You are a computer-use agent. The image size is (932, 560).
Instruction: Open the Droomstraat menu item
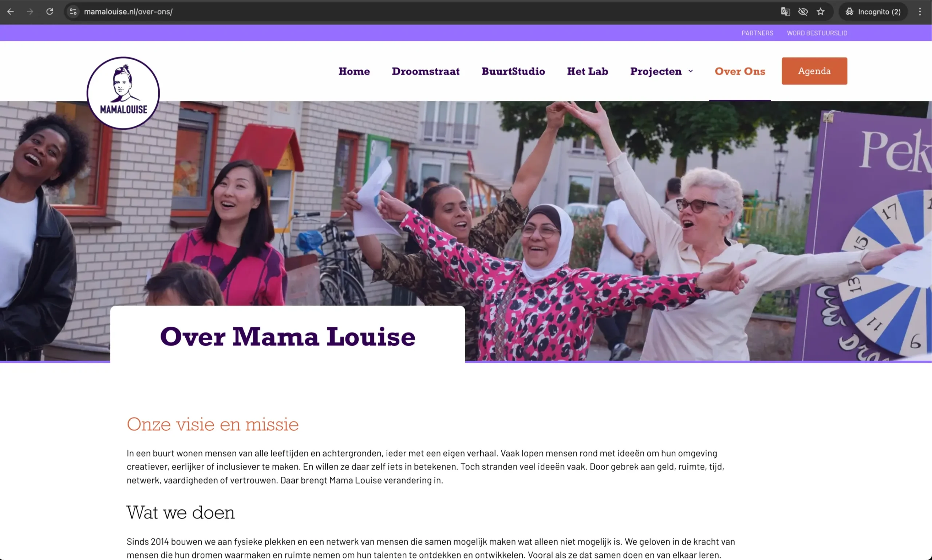(x=426, y=71)
